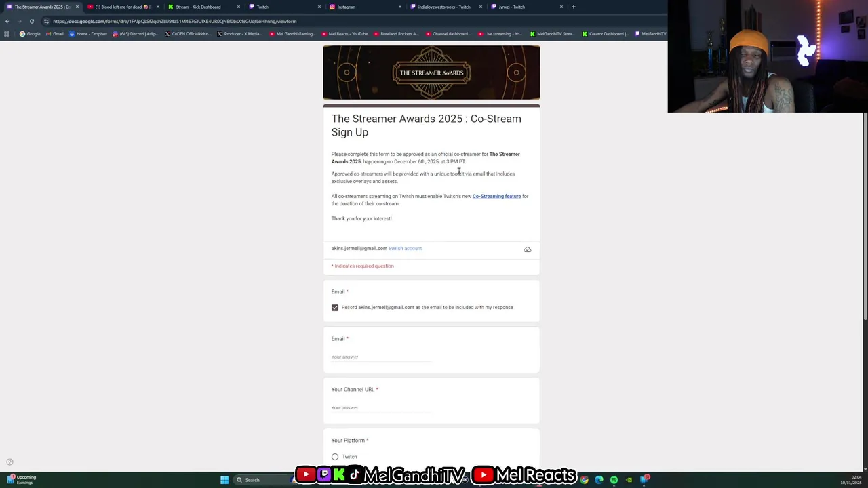Viewport: 868px width, 488px height.
Task: Open the Gmail bookmark
Action: tap(54, 34)
